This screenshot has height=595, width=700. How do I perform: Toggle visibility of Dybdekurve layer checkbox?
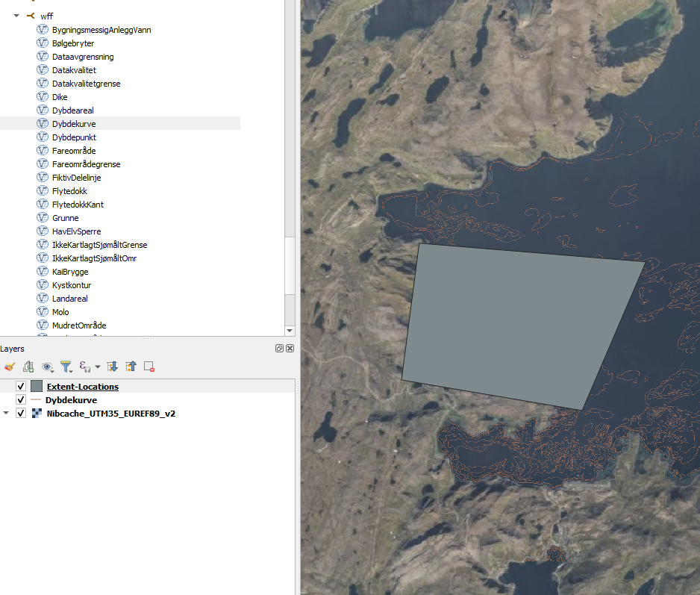tap(21, 400)
